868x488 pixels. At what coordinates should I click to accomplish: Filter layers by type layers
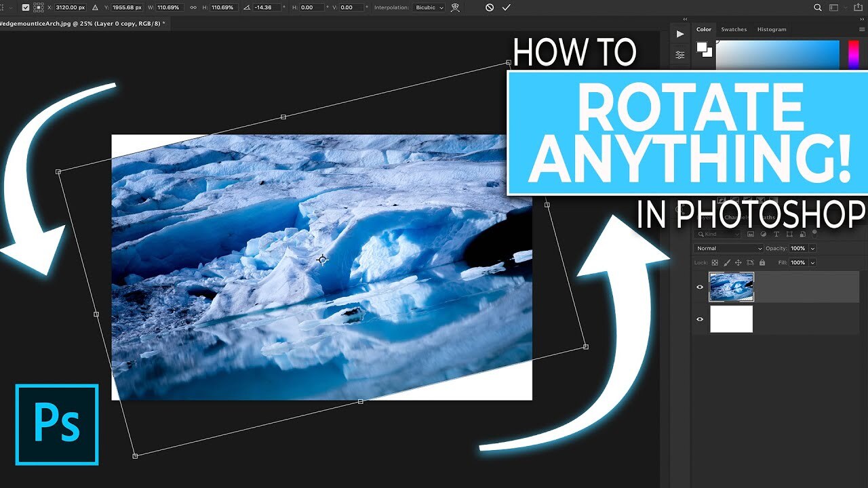pyautogui.click(x=776, y=234)
